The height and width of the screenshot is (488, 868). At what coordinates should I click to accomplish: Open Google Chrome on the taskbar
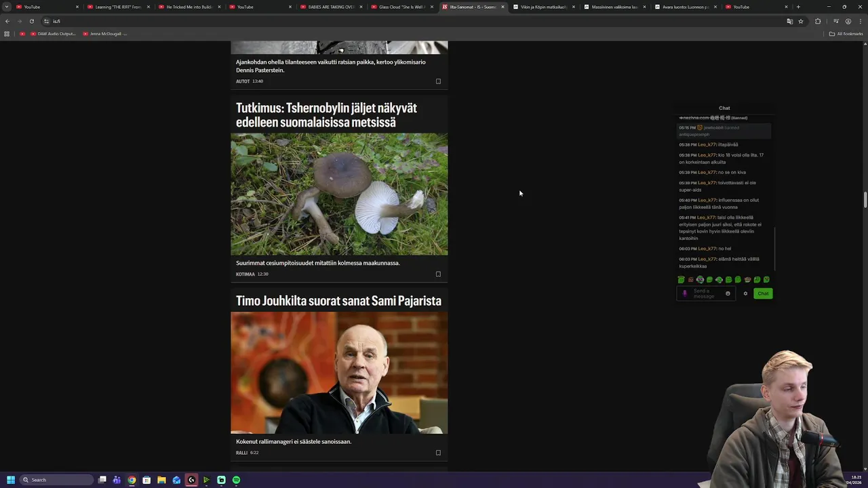click(132, 480)
